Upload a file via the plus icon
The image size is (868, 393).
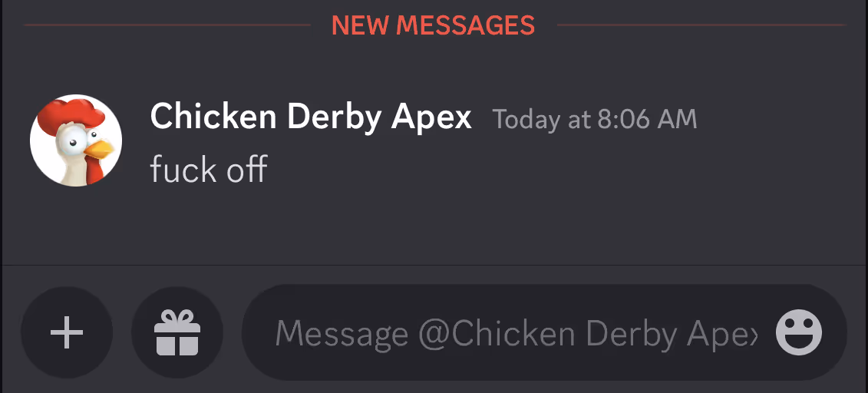(67, 332)
